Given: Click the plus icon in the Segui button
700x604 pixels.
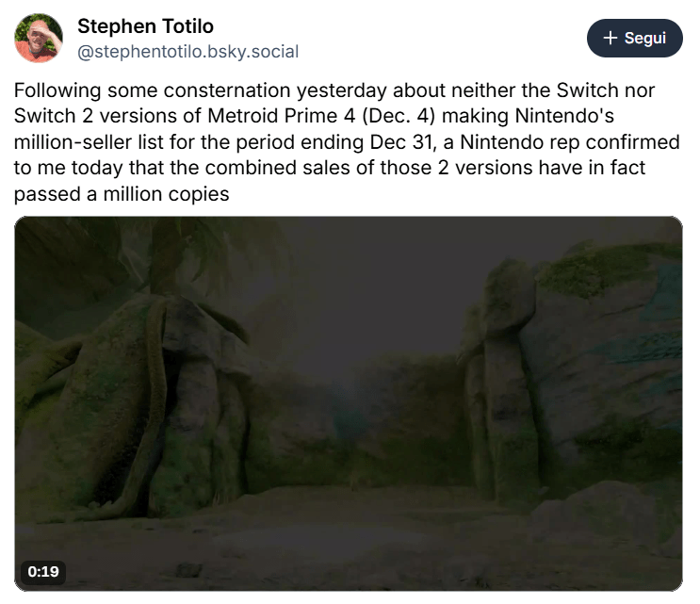Looking at the screenshot, I should tap(610, 39).
